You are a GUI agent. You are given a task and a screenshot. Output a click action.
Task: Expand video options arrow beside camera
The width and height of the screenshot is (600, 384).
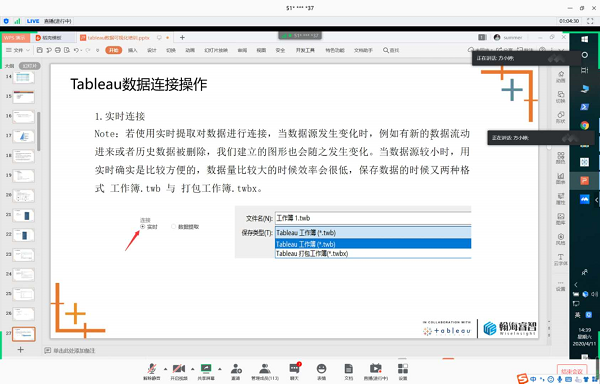pos(192,369)
